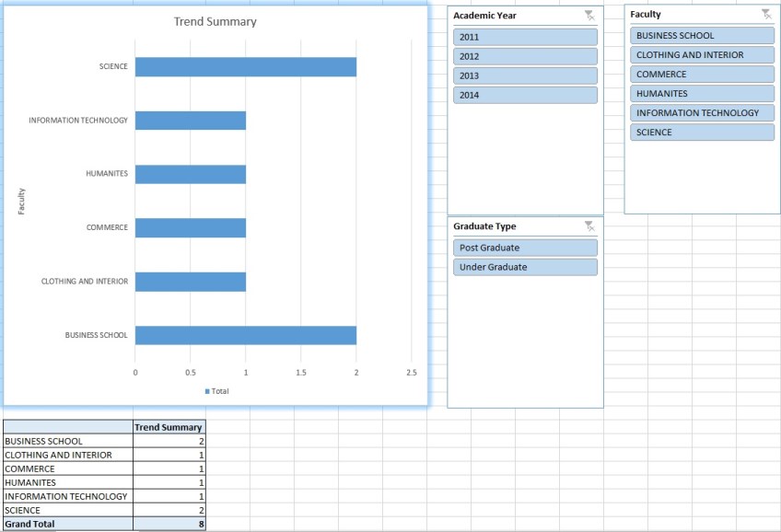Toggle the 2013 academic year filter
Image resolution: width=781 pixels, height=532 pixels.
[x=525, y=75]
